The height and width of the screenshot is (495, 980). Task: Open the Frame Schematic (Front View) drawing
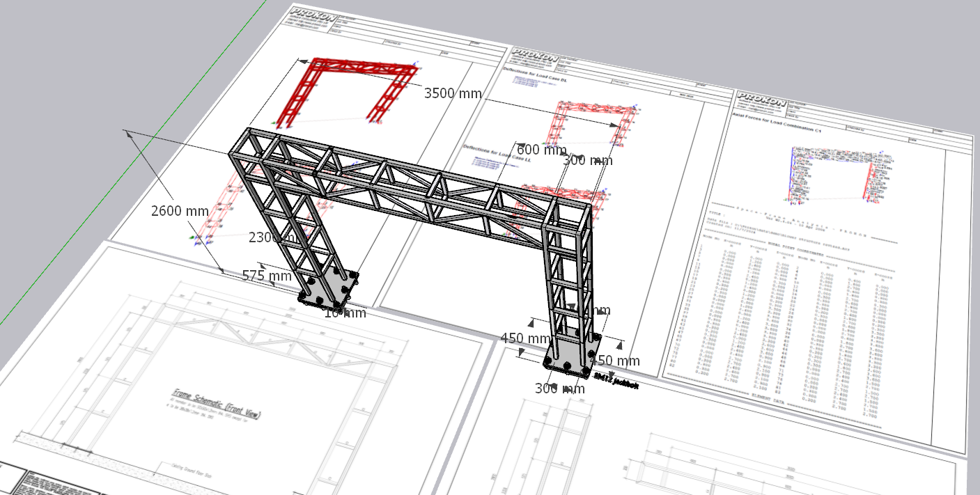[x=216, y=404]
